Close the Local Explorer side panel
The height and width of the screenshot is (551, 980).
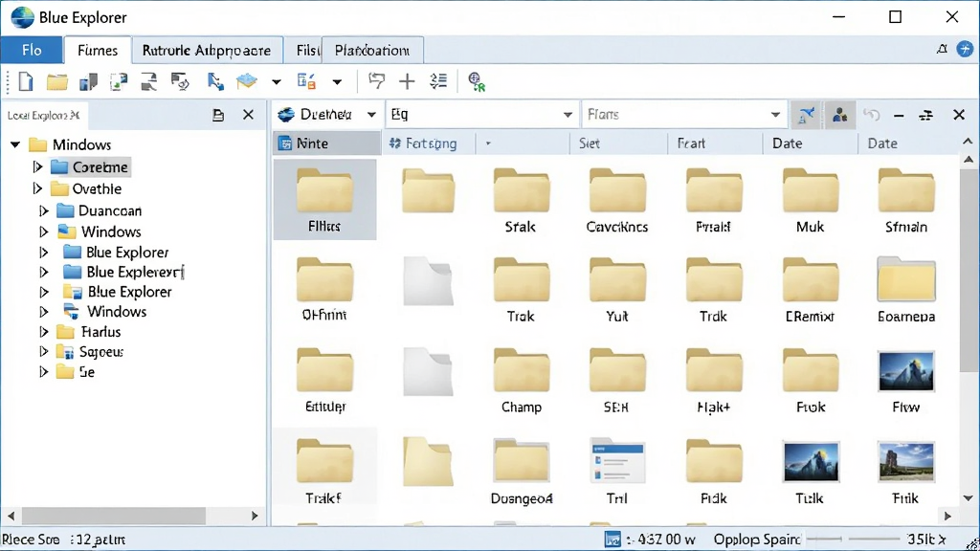(248, 115)
